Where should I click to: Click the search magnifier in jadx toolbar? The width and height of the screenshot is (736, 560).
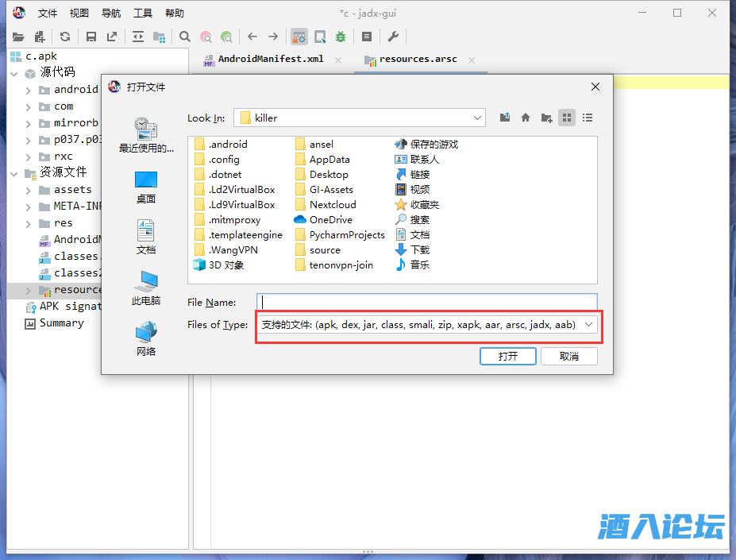185,37
